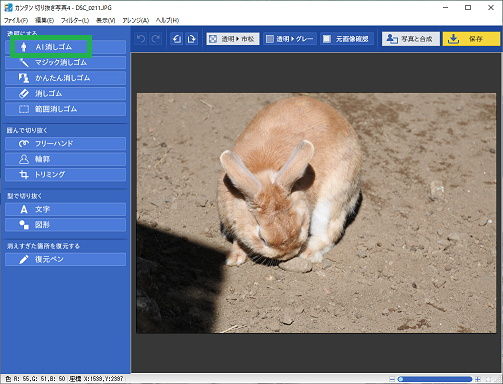Open the アレンジ(A) menu
Screen dimensions: 503x384
point(135,21)
